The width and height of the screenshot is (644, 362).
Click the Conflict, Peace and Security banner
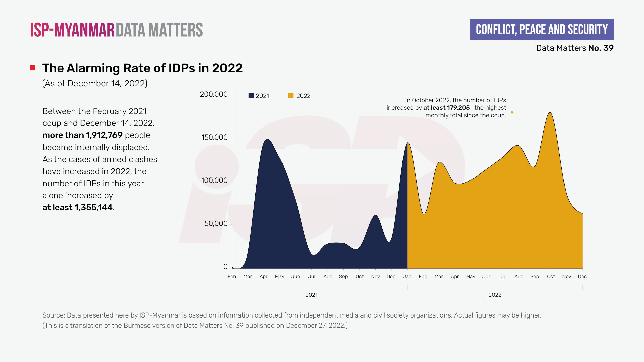[x=542, y=29]
